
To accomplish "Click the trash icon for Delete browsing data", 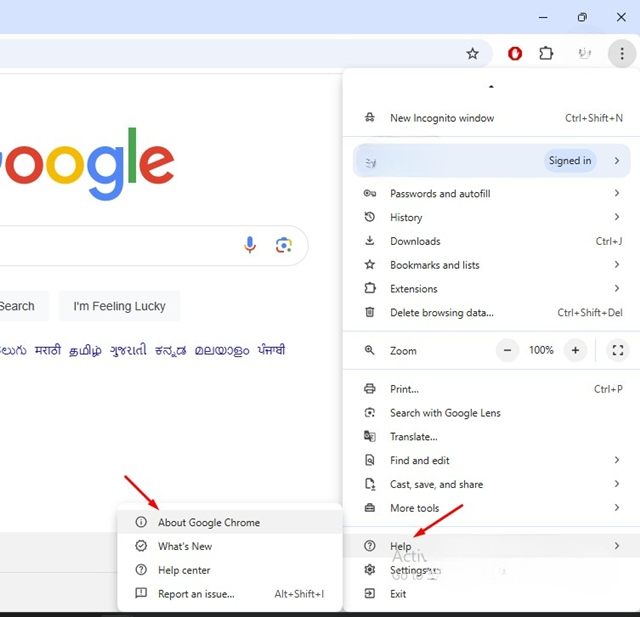I will click(369, 312).
